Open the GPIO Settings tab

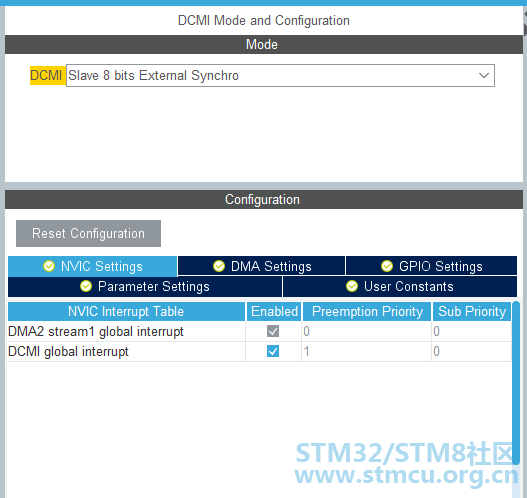(x=431, y=266)
